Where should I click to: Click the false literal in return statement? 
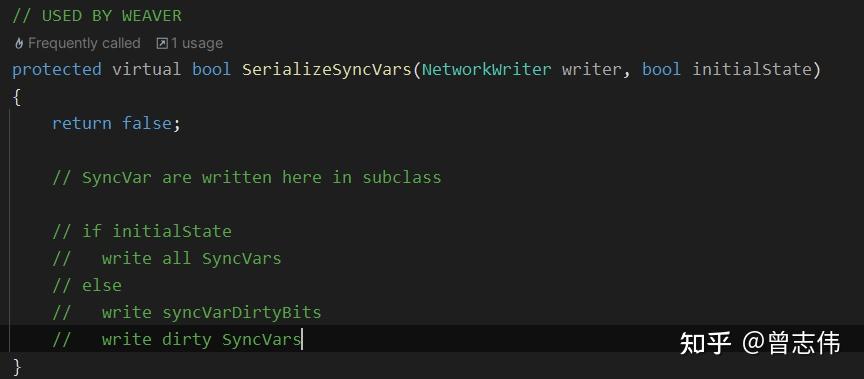point(147,123)
